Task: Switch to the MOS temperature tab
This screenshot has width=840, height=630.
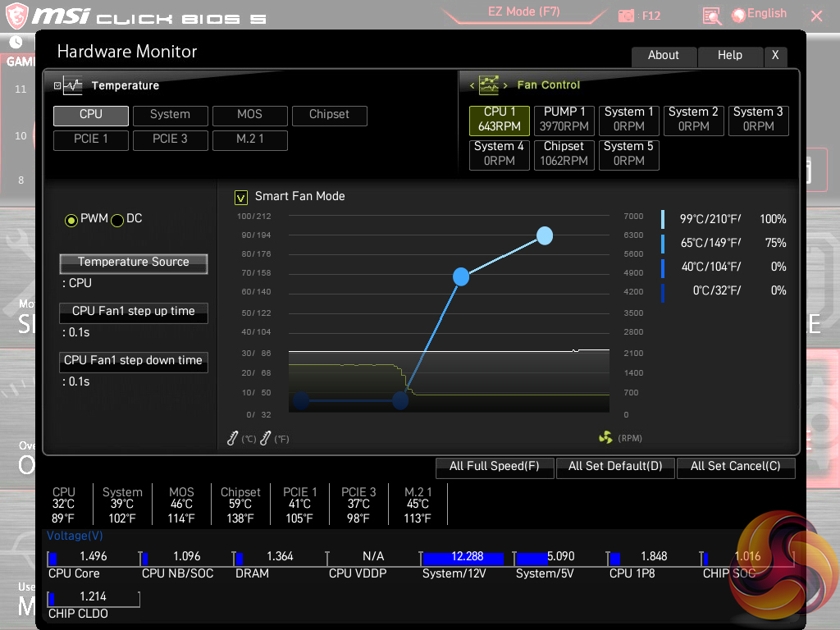Action: [250, 116]
